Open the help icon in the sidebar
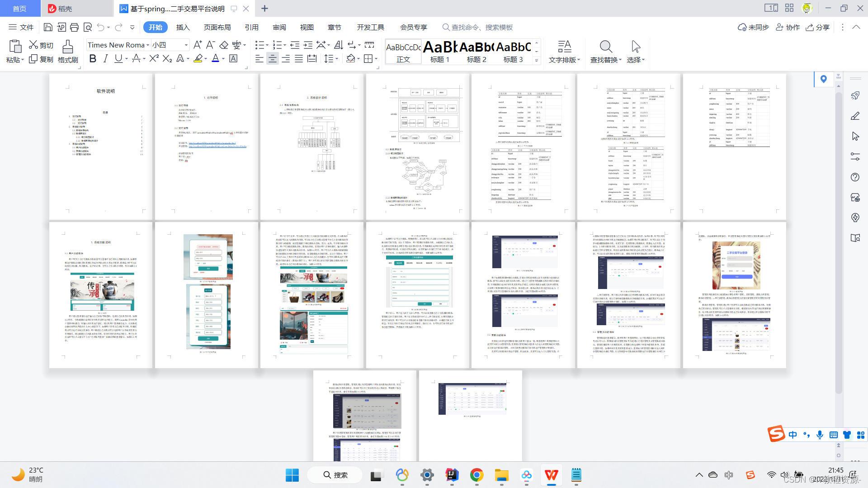 [855, 177]
